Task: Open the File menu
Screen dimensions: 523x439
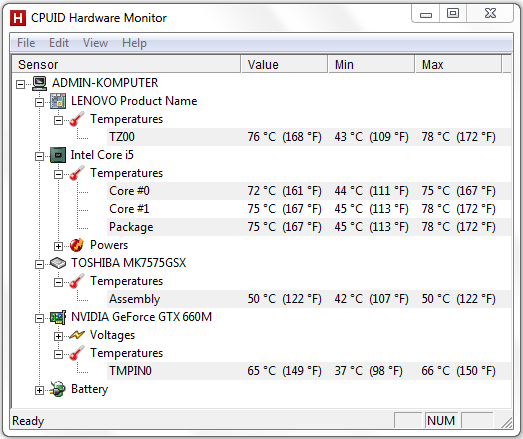Action: click(26, 43)
